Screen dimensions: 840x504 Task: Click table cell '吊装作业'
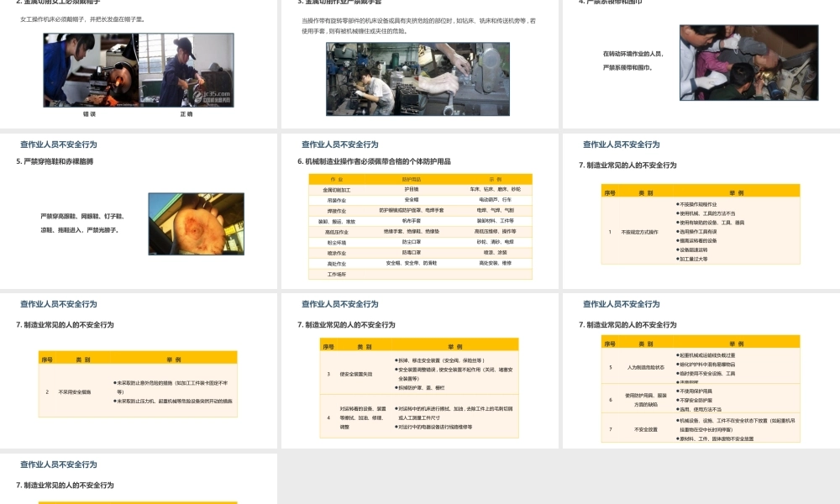(x=337, y=200)
